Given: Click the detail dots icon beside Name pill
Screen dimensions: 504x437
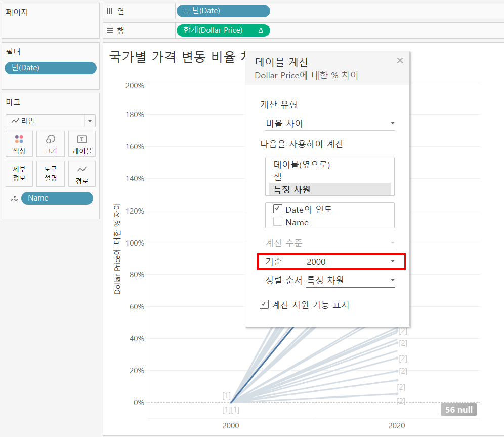Looking at the screenshot, I should [x=15, y=198].
